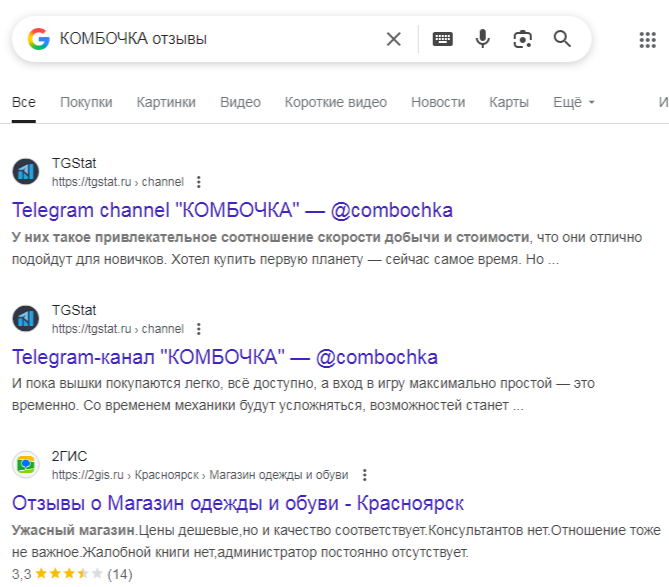Submit search with the magnifier icon
The width and height of the screenshot is (669, 587).
(562, 39)
